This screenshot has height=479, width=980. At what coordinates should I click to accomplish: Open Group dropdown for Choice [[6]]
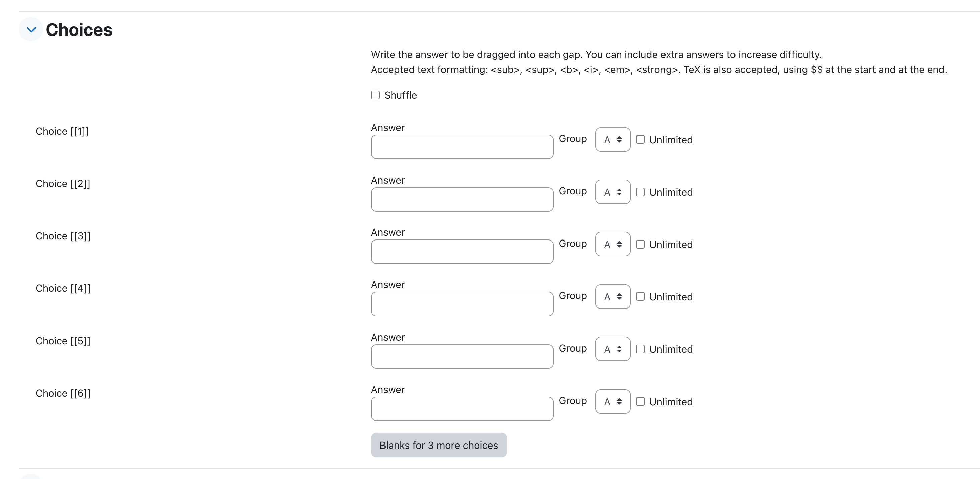pyautogui.click(x=613, y=401)
